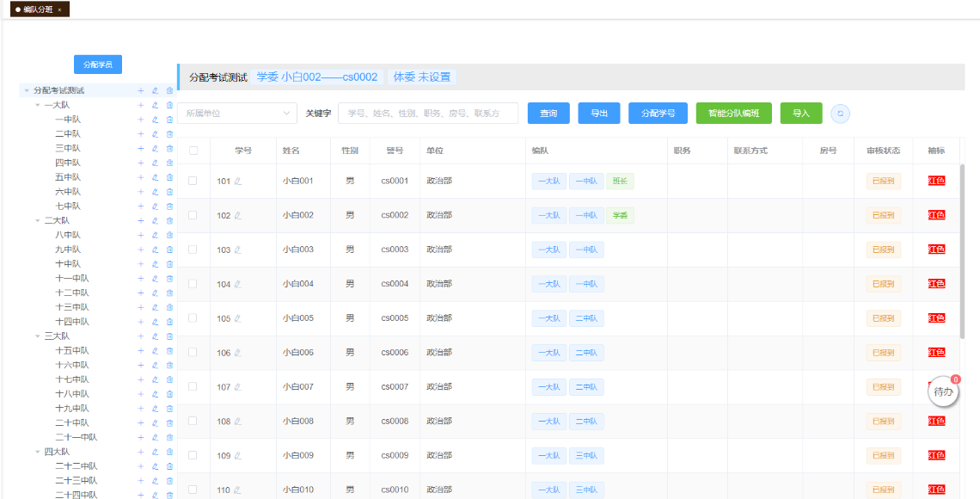
Task: Collapse the 三大队 tree node
Action: pyautogui.click(x=38, y=336)
